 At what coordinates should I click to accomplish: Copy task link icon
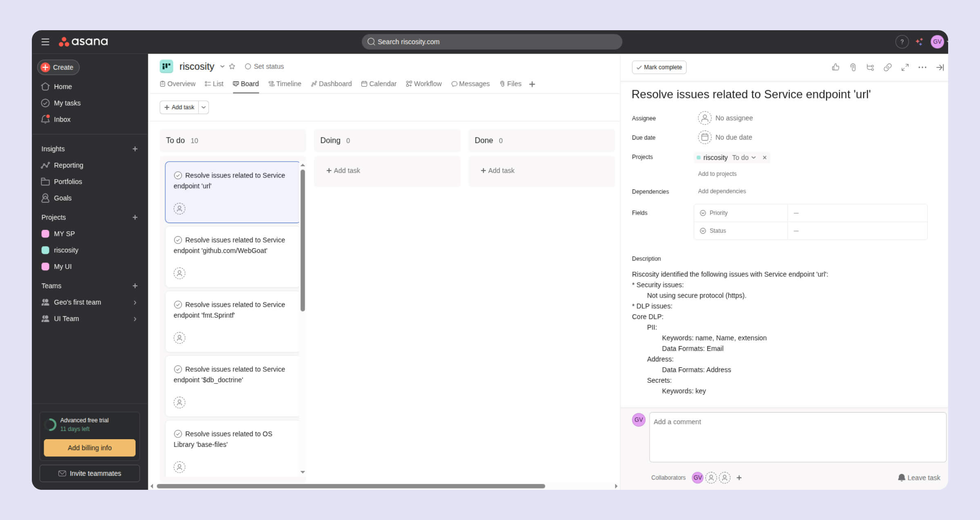pyautogui.click(x=888, y=67)
